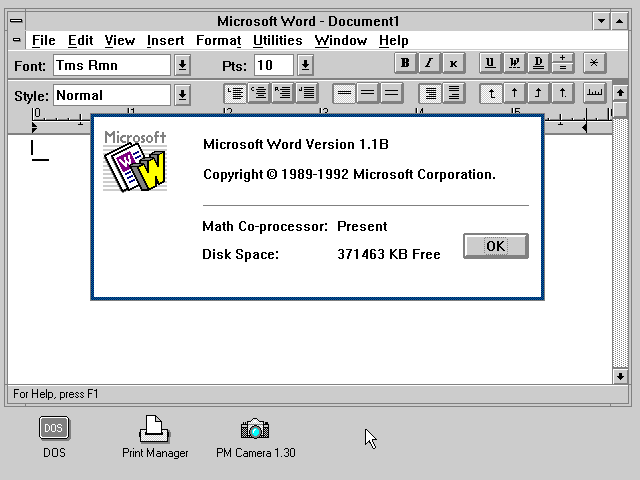Viewport: 640px width, 480px height.
Task: Click the Style field showing Normal
Action: click(x=111, y=95)
